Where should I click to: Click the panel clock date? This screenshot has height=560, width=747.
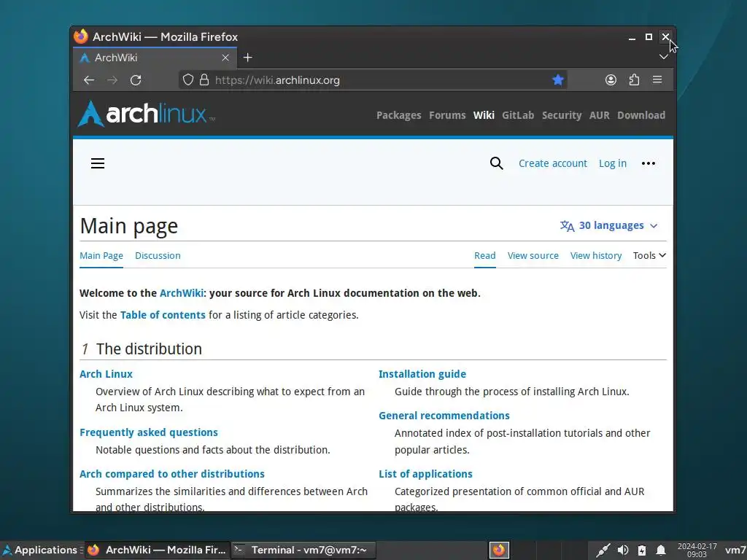[697, 550]
